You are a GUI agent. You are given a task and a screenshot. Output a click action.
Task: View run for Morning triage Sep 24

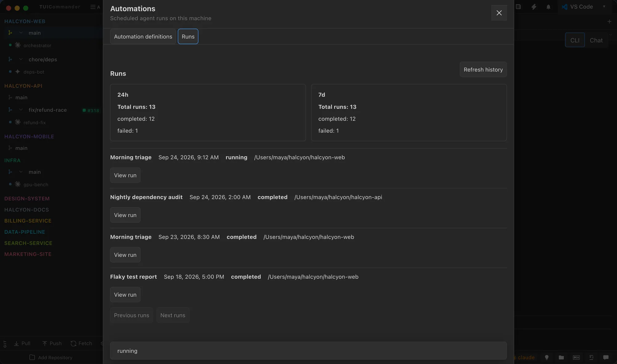[125, 175]
